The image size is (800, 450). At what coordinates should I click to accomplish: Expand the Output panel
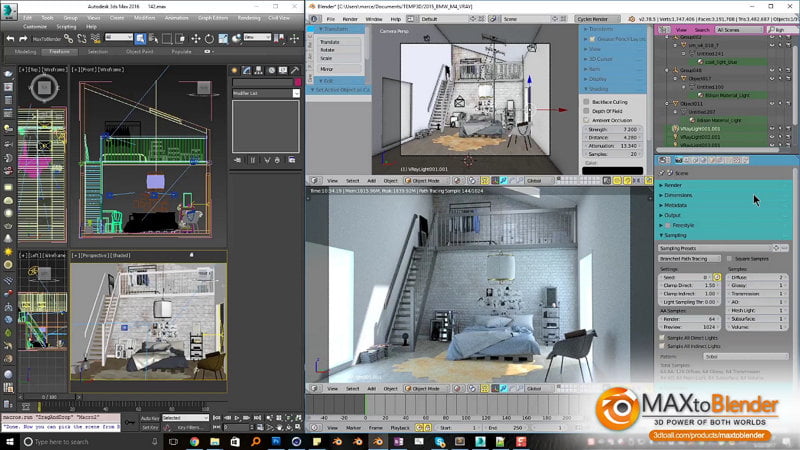click(x=724, y=215)
